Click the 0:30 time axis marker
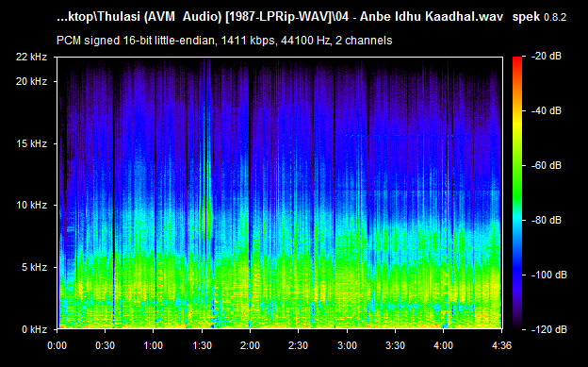Viewport: 588px width, 367px height. point(105,345)
